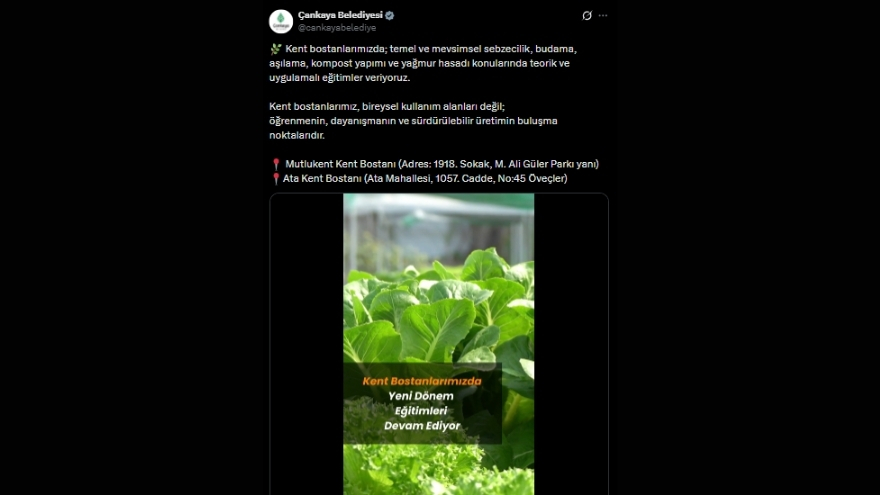
Task: Play the lettuce garden video
Action: point(439,344)
